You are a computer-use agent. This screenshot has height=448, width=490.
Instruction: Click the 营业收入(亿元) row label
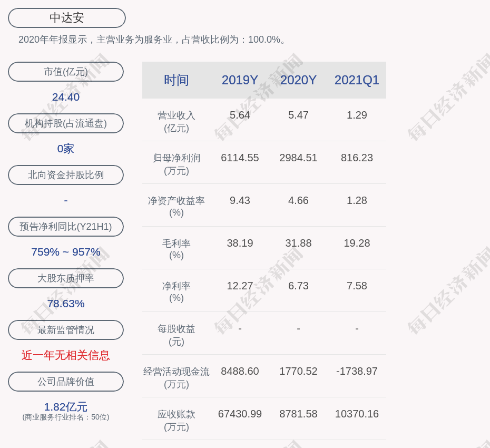click(177, 122)
